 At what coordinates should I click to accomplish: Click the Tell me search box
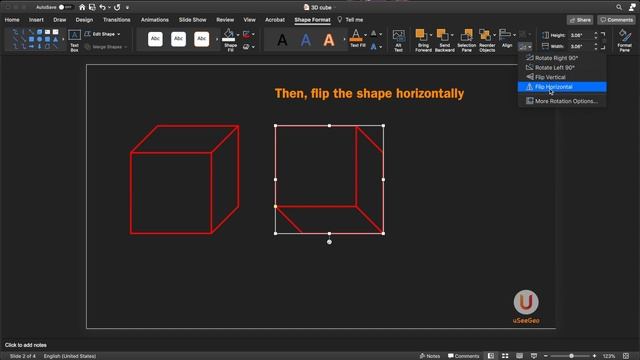pyautogui.click(x=350, y=20)
